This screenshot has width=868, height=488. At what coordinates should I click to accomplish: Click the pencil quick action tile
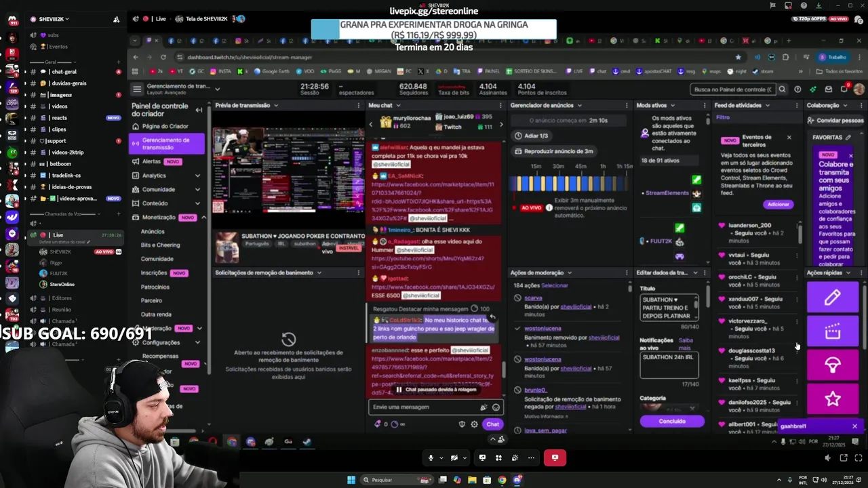point(833,298)
